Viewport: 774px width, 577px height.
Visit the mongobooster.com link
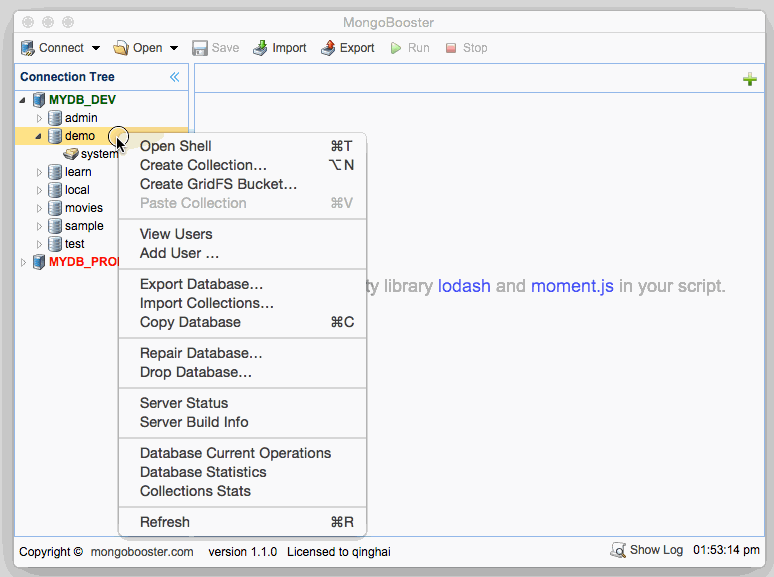click(x=142, y=552)
